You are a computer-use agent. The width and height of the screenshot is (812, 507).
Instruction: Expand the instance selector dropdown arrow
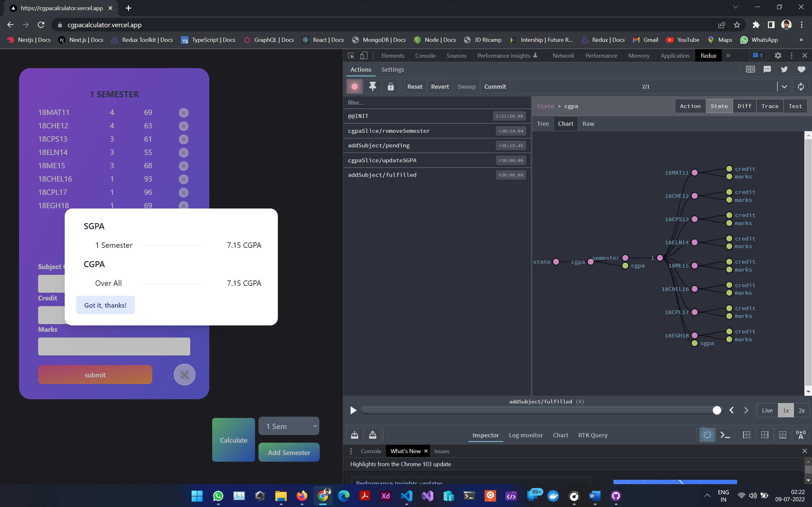[x=784, y=87]
